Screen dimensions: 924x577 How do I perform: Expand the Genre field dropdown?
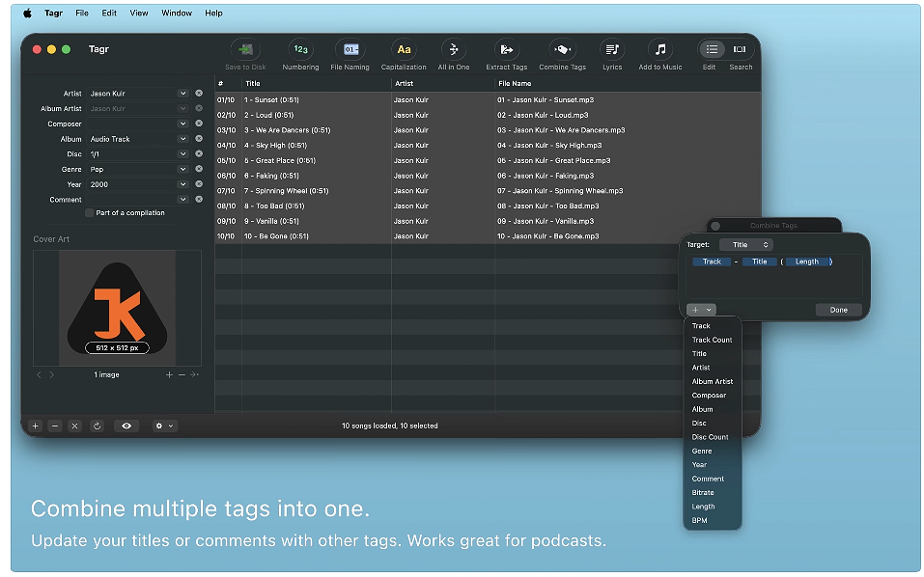click(182, 169)
